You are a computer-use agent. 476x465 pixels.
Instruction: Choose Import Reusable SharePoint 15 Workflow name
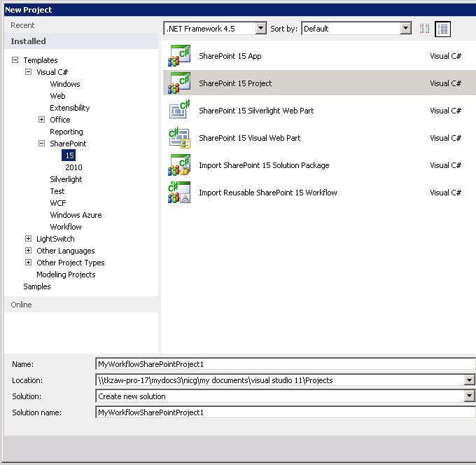point(267,193)
